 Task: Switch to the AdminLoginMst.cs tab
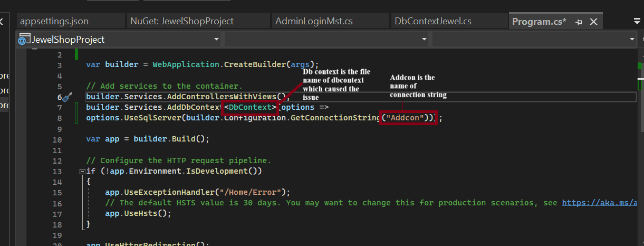[314, 21]
